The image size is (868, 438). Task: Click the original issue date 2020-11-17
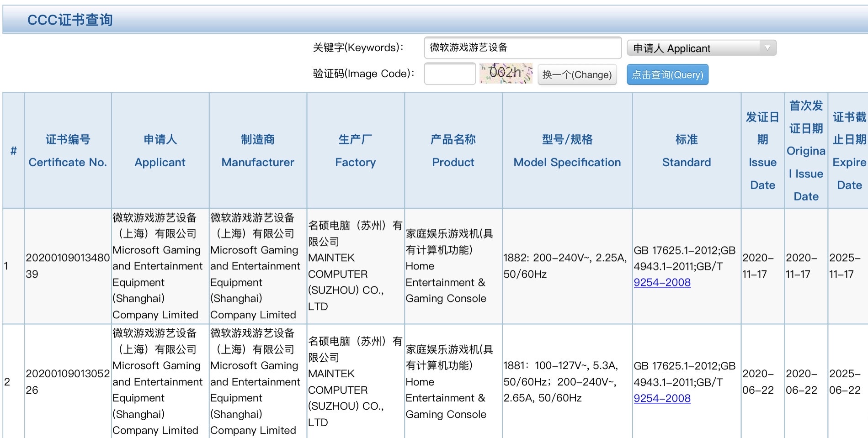tap(802, 266)
